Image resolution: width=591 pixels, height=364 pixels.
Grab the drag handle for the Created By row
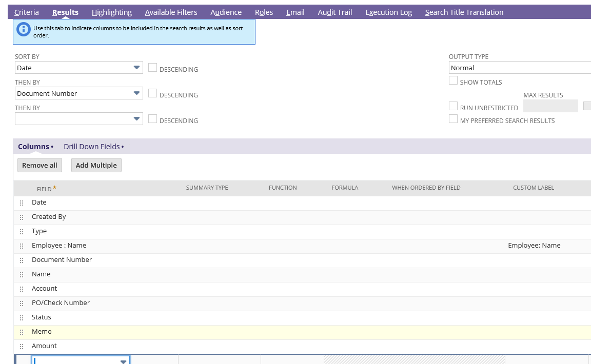click(x=22, y=217)
